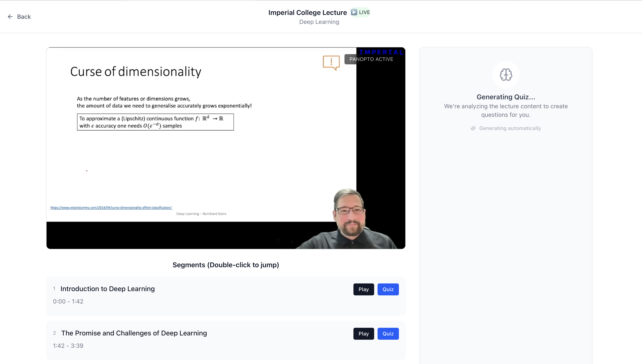This screenshot has width=642, height=364.
Task: Click the visiondummy.com link on slide
Action: [x=111, y=208]
